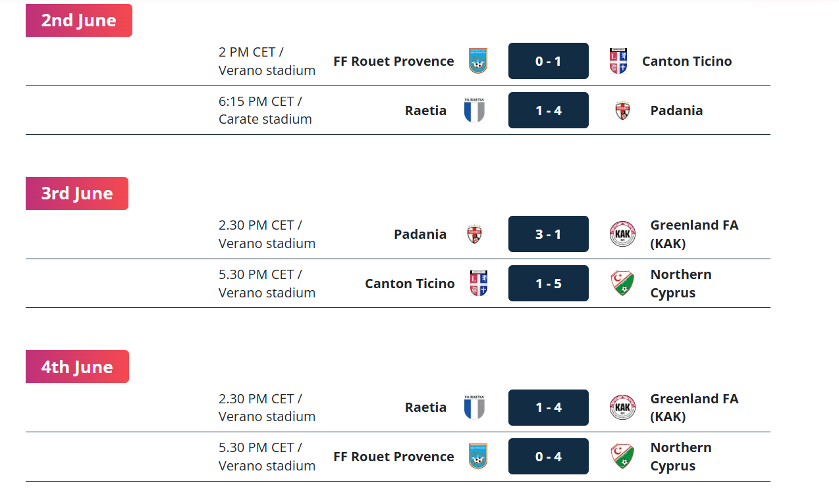Click Raetia crest in 4th June match
This screenshot has height=504, width=839.
click(x=474, y=407)
